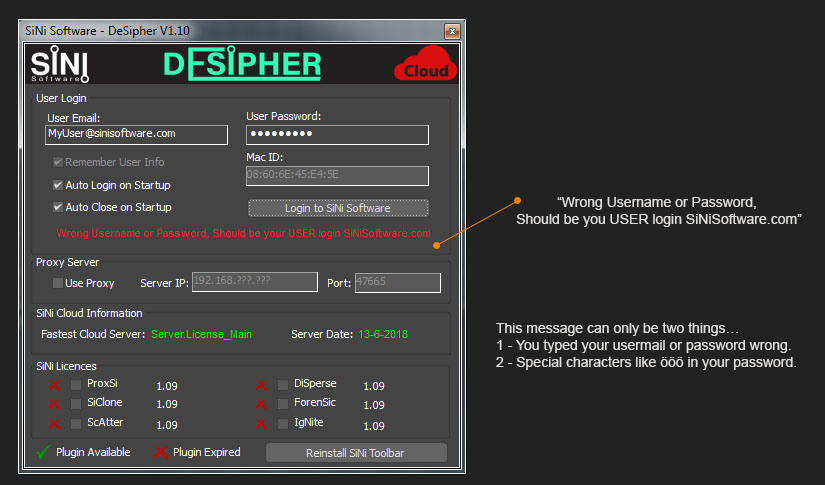825x485 pixels.
Task: Click ForenSic version 1.09
Action: click(x=374, y=405)
